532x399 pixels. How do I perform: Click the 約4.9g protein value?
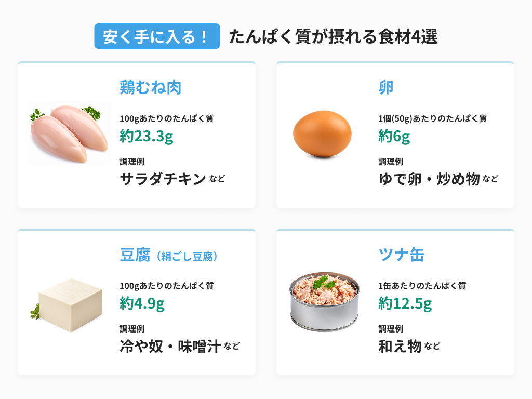142,303
